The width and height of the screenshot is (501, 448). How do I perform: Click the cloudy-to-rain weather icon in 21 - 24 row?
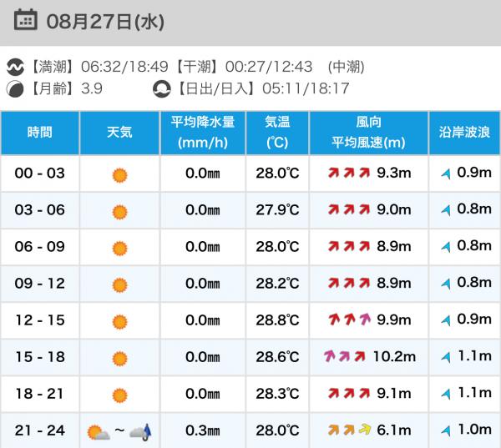[x=140, y=432]
